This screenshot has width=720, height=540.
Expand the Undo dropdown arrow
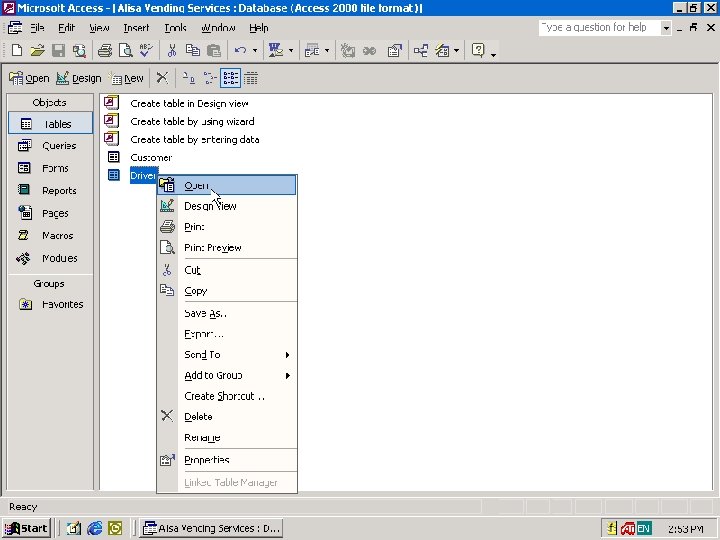click(255, 51)
